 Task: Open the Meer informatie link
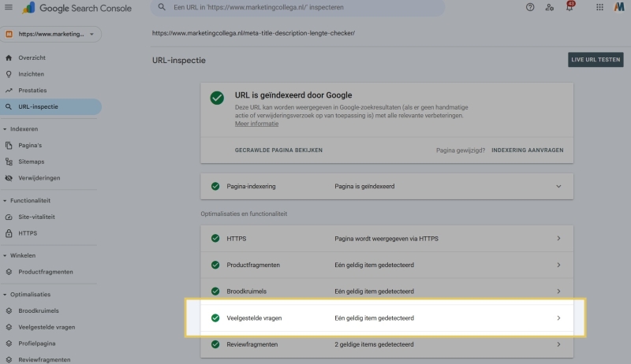[256, 124]
